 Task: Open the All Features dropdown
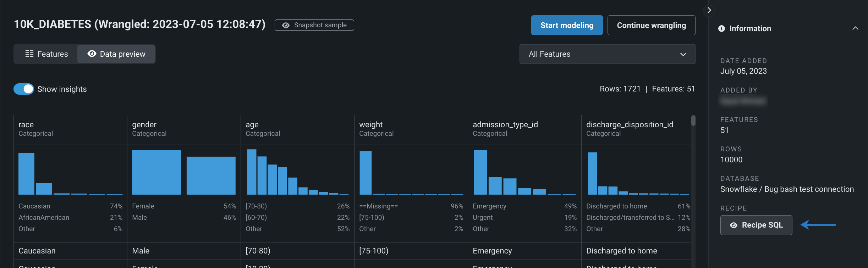click(x=607, y=54)
